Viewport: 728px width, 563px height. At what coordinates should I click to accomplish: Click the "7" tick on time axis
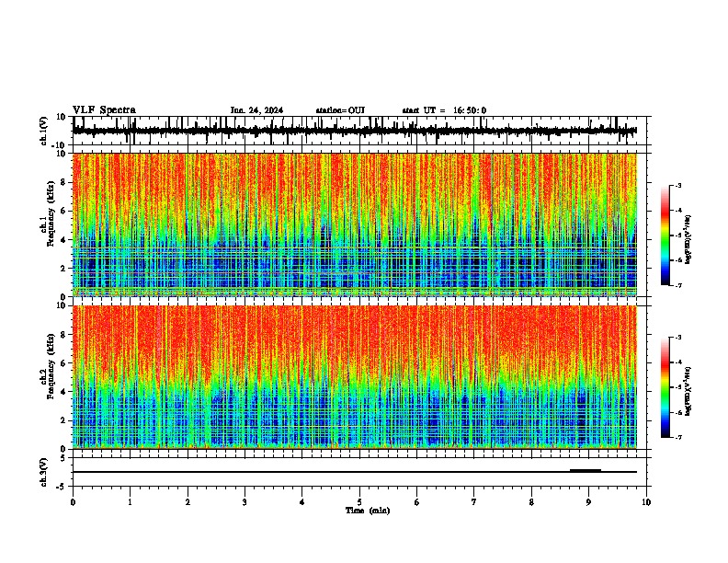[474, 502]
